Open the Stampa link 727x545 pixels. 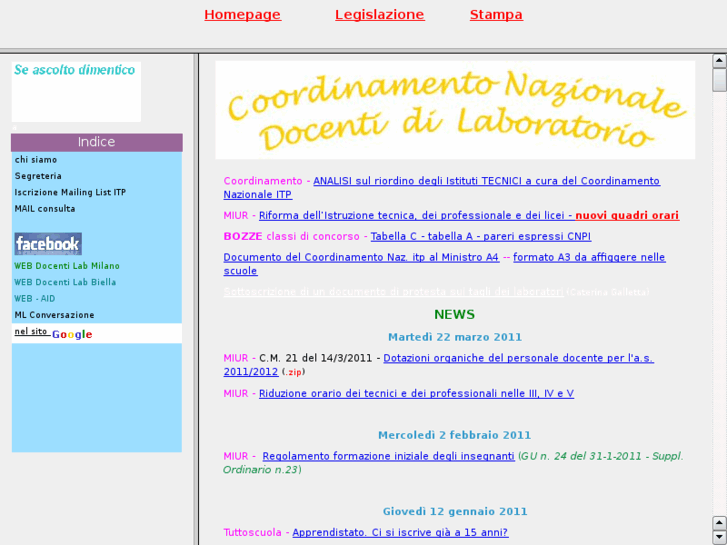pyautogui.click(x=496, y=14)
